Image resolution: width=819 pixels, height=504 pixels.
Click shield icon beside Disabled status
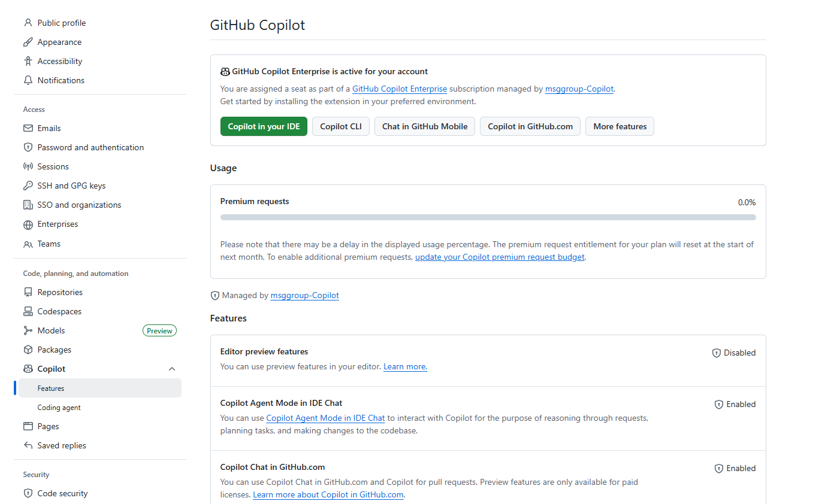click(x=716, y=353)
